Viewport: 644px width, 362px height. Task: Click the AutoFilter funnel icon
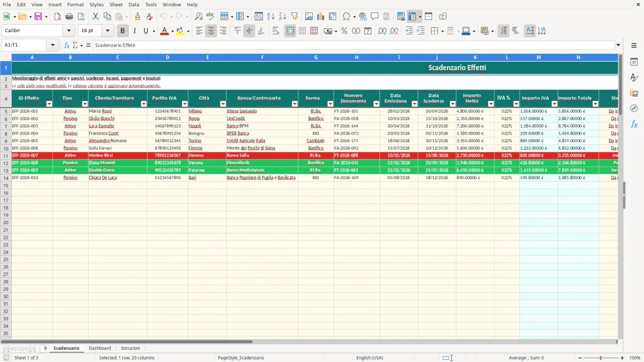point(294,17)
